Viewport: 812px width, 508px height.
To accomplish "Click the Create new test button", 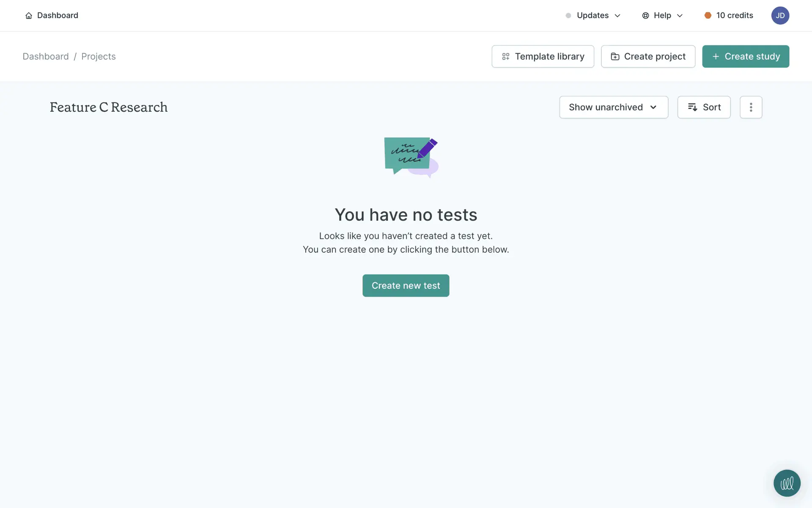I will pos(406,286).
